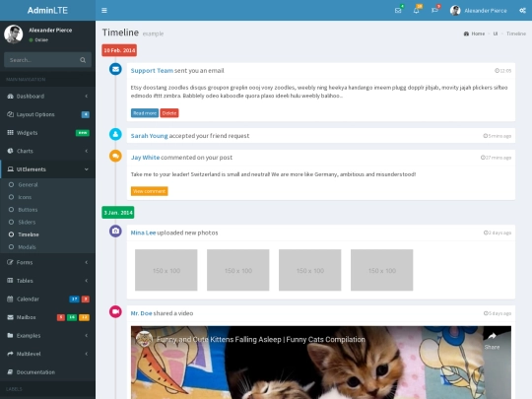
Task: Click the kittens video title
Action: [x=261, y=339]
